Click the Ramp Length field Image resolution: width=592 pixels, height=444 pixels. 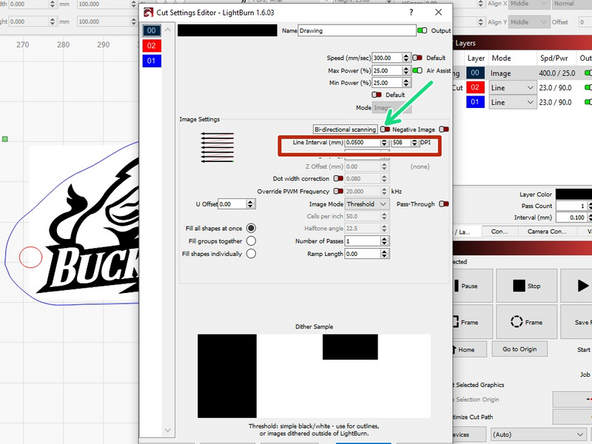pyautogui.click(x=362, y=254)
